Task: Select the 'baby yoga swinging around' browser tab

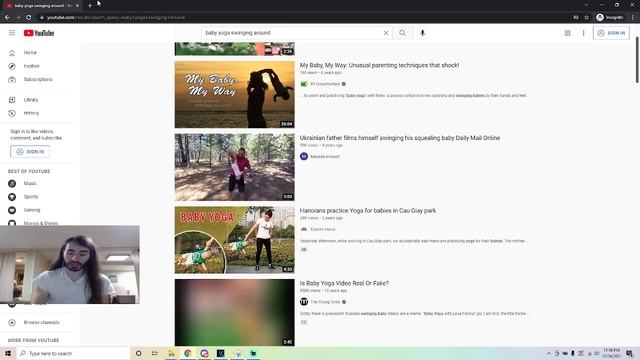Action: 42,6
